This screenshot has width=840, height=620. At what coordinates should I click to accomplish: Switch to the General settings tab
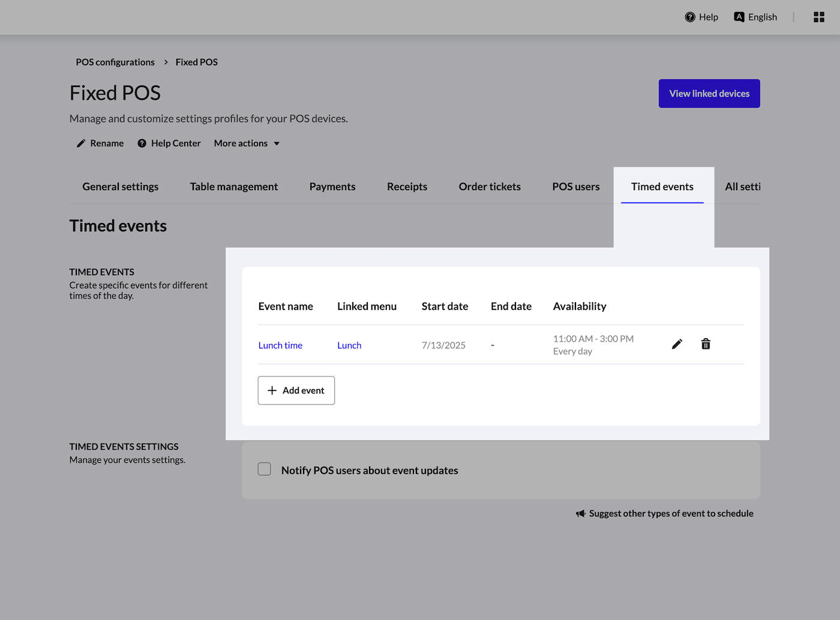121,187
